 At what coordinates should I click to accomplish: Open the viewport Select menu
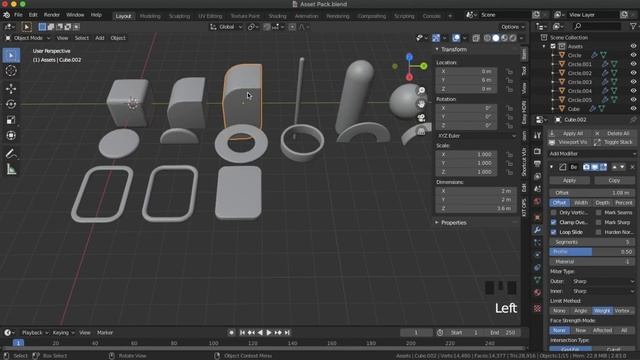tap(81, 38)
